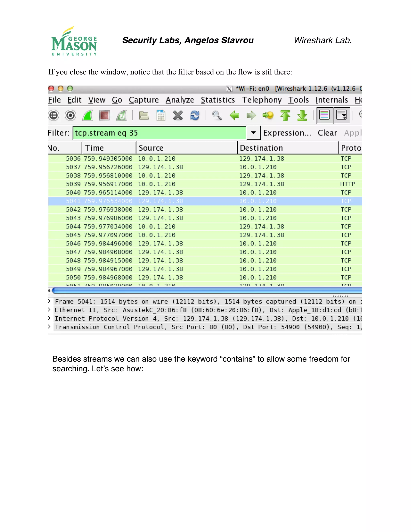Open the Edit menu
411x532 pixels.
(74, 100)
